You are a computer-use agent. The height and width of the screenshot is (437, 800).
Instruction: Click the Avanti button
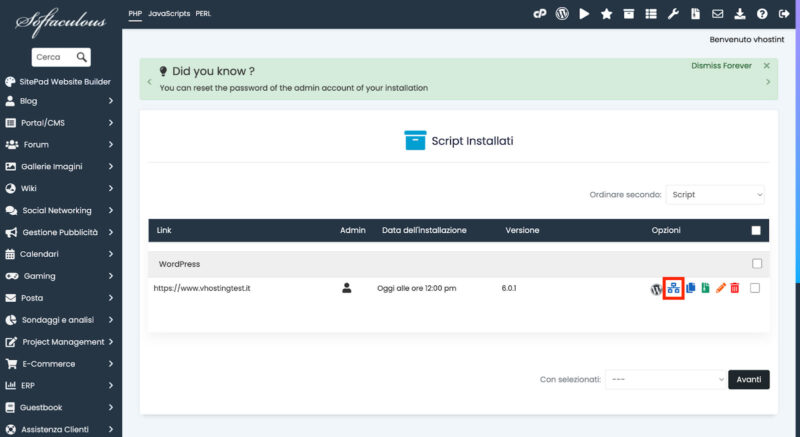pyautogui.click(x=748, y=379)
